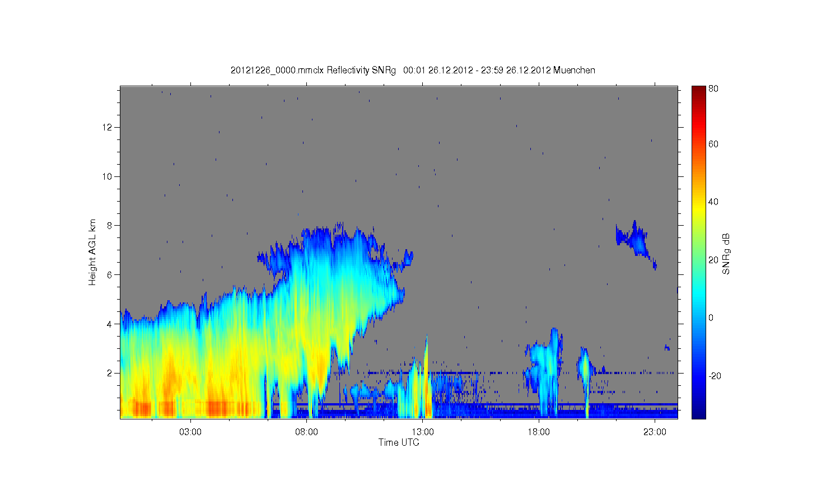
Task: Click the plot title starting with '20121226_0000.mmclx'
Action: (x=413, y=70)
